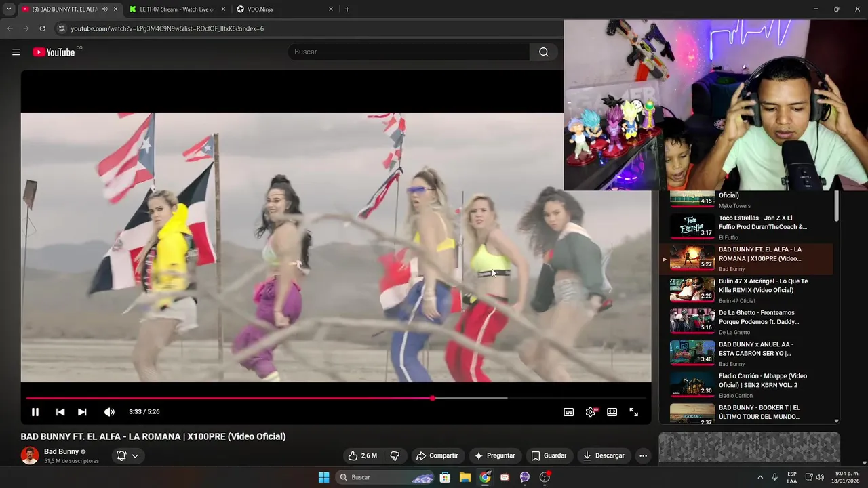Play De La Ghetto Fronteamos video
Image resolution: width=868 pixels, height=488 pixels.
(746, 322)
